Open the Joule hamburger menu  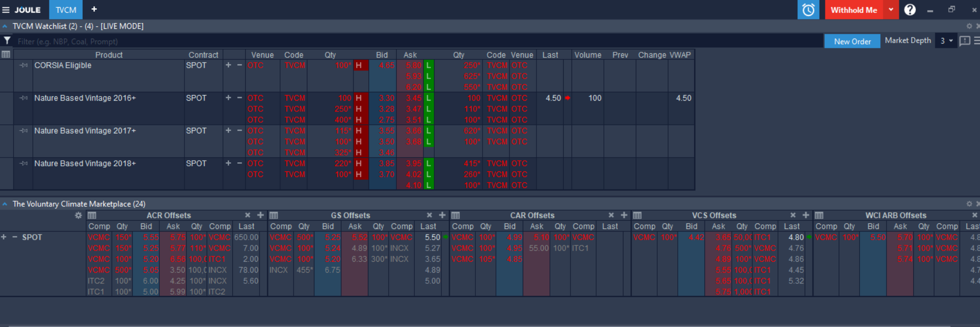click(x=6, y=10)
